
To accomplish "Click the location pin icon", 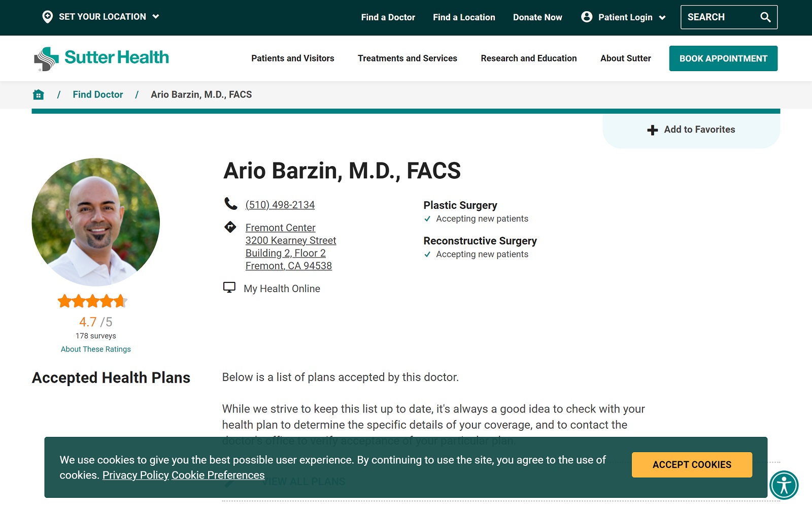I will 47,17.
